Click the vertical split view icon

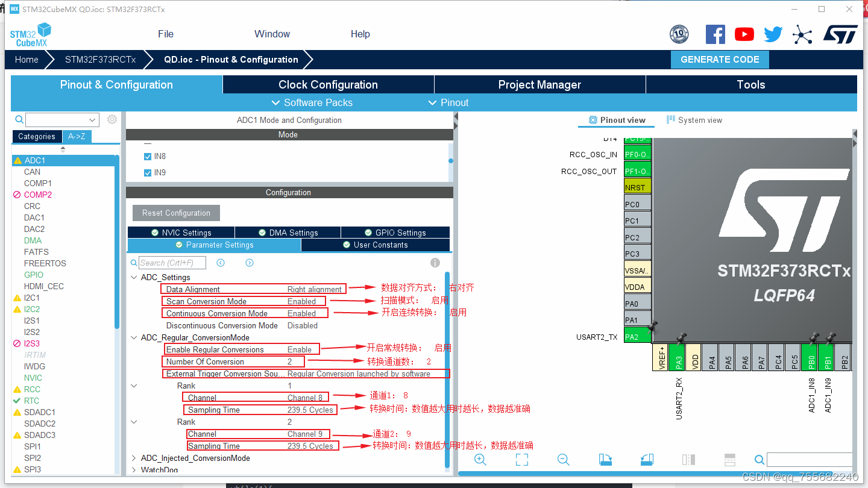coord(688,460)
